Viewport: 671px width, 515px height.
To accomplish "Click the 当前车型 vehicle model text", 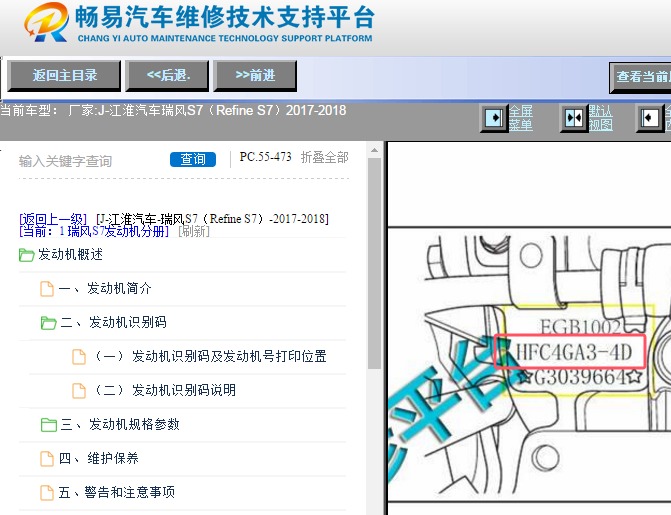I will pos(173,110).
